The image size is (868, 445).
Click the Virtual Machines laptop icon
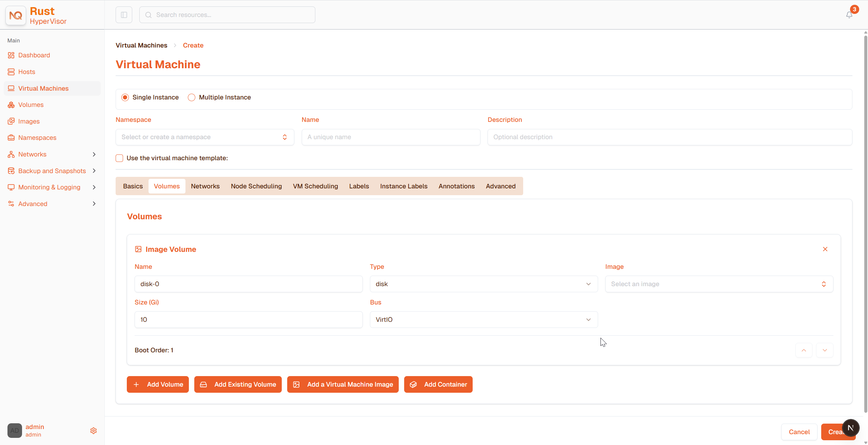[11, 88]
